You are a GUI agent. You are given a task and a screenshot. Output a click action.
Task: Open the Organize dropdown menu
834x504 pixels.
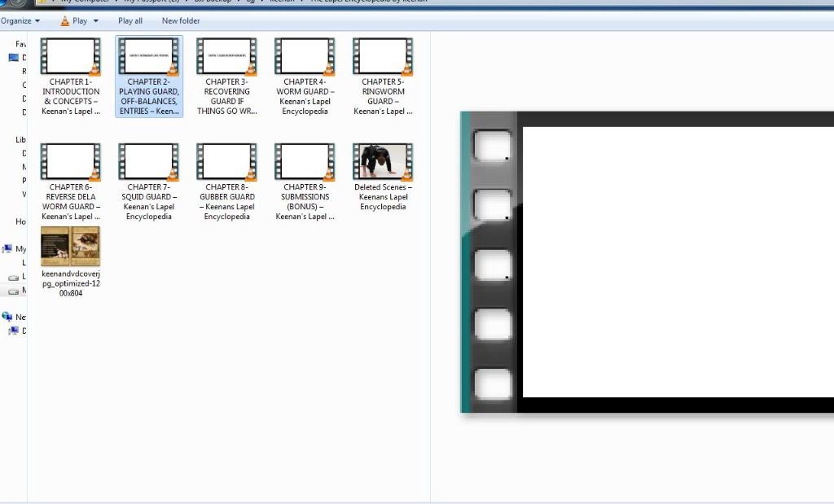(20, 21)
